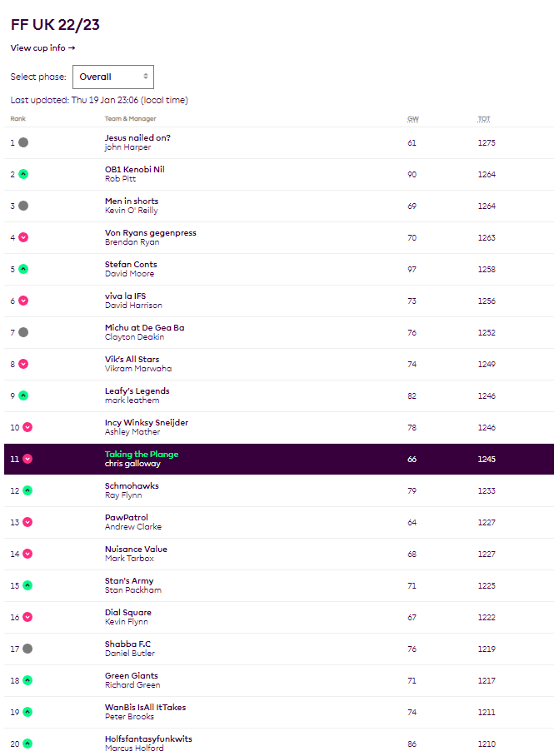Select the Schmohawks team entry
Image resolution: width=559 pixels, height=756 pixels.
pyautogui.click(x=132, y=486)
